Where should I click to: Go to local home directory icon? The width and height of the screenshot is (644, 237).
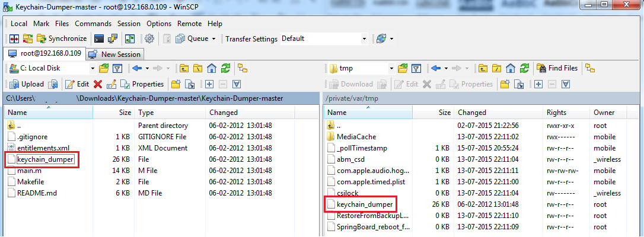pyautogui.click(x=212, y=68)
